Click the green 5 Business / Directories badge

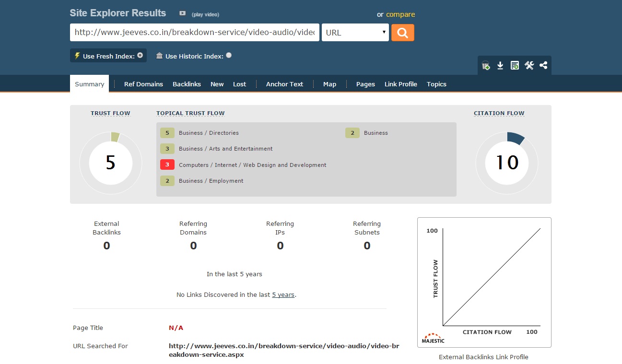(x=167, y=133)
